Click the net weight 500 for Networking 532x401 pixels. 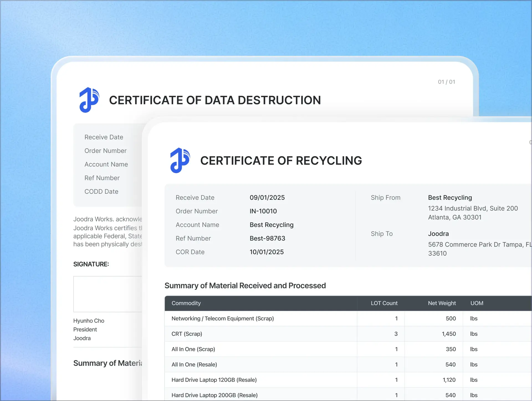click(x=451, y=319)
